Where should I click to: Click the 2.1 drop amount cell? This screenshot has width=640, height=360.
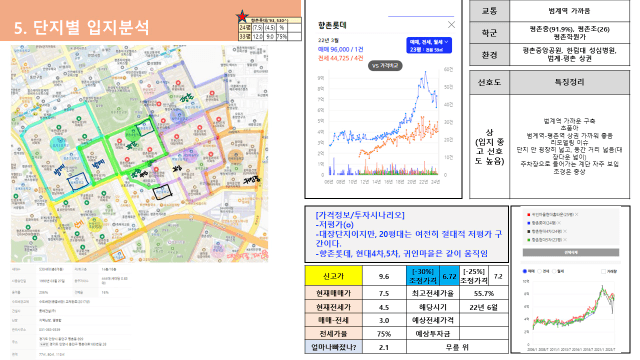(x=384, y=347)
